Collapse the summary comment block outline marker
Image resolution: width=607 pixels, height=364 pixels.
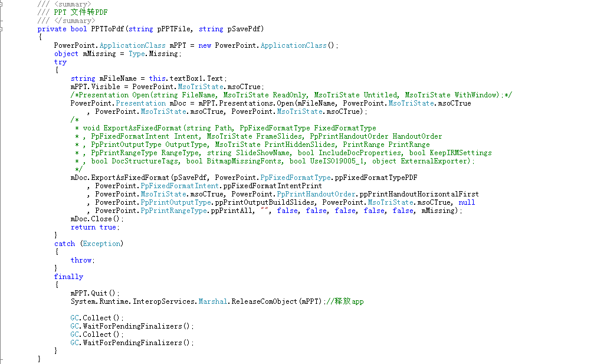pyautogui.click(x=1, y=4)
